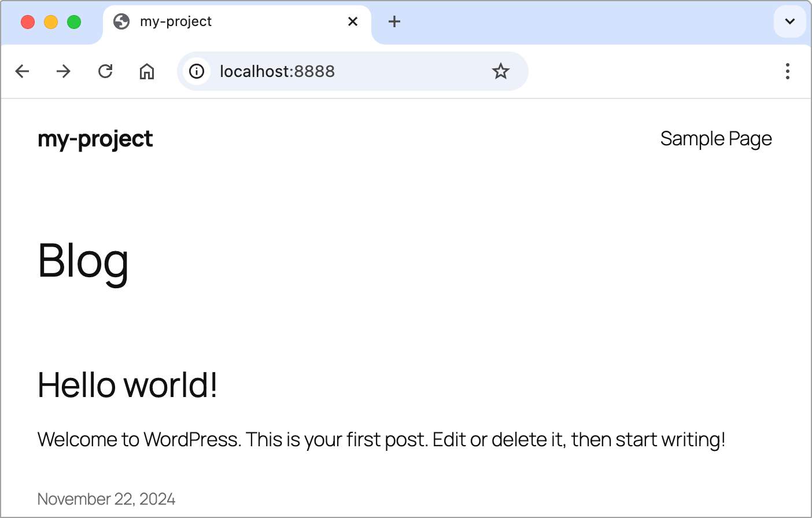812x518 pixels.
Task: Maximize window with the green button
Action: (74, 22)
